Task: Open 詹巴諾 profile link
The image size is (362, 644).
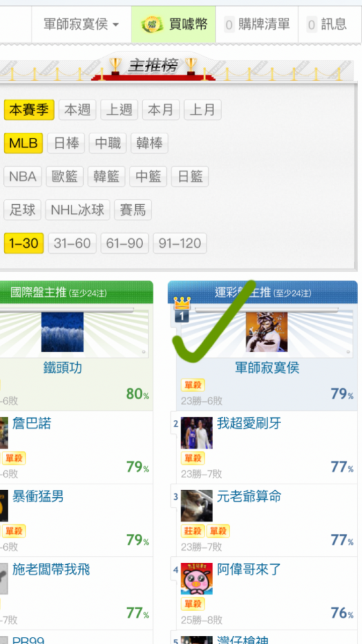Action: [32, 423]
